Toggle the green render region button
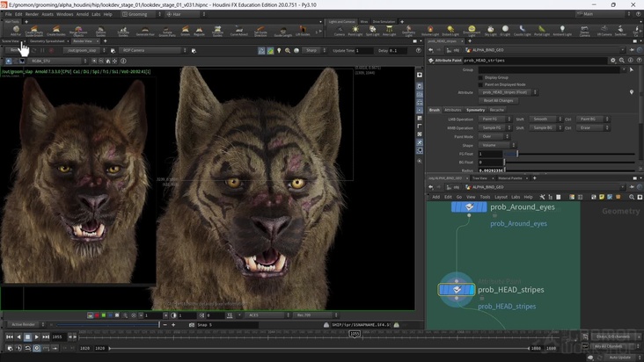This screenshot has width=644, height=362. pos(270,50)
